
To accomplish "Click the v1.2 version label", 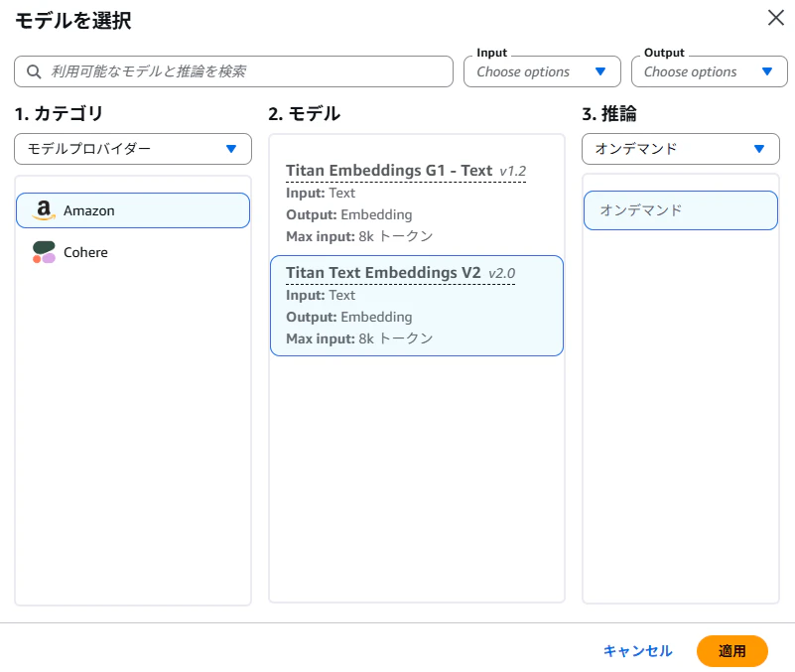I will point(512,172).
